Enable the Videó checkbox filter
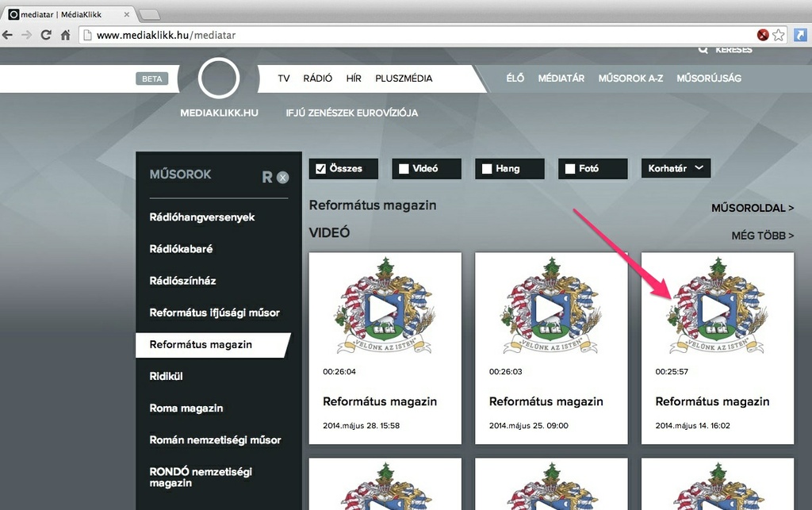Screen dimensions: 812x510 click(x=404, y=169)
